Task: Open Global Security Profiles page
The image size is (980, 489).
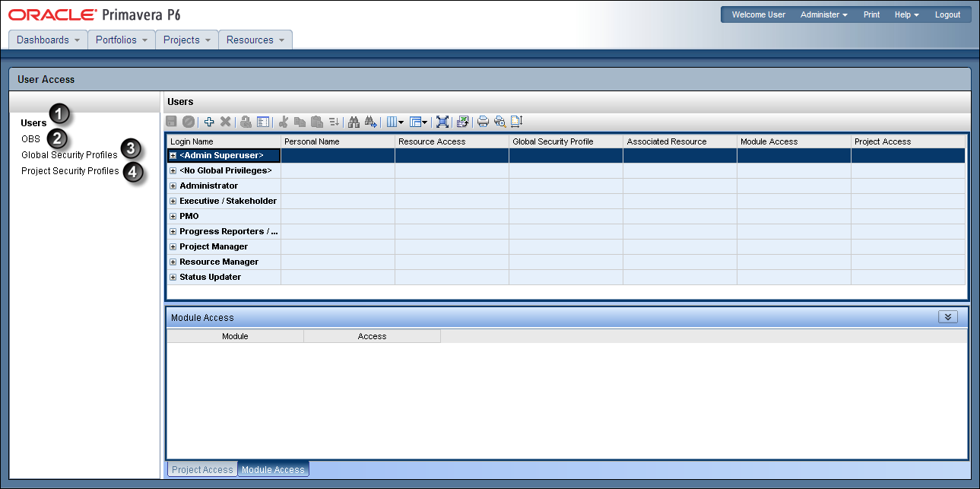Action: pos(69,155)
